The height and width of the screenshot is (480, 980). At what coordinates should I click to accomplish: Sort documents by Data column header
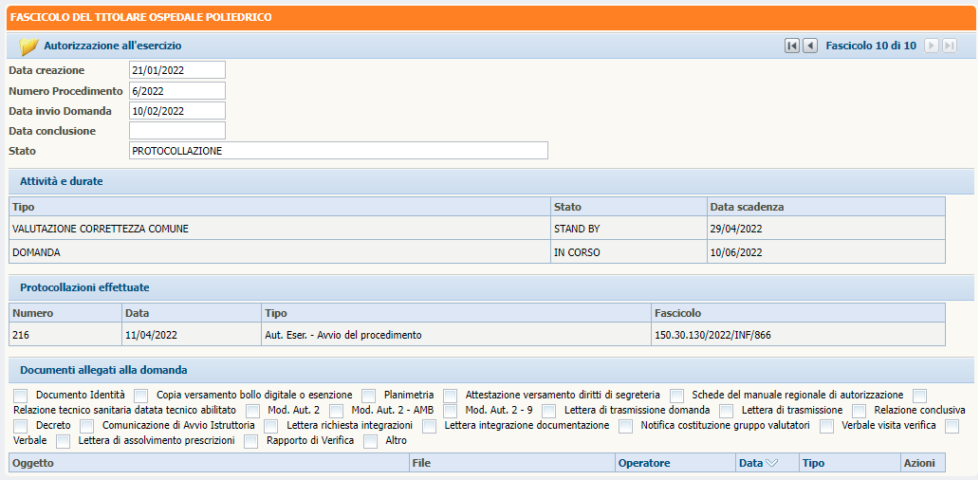point(767,463)
